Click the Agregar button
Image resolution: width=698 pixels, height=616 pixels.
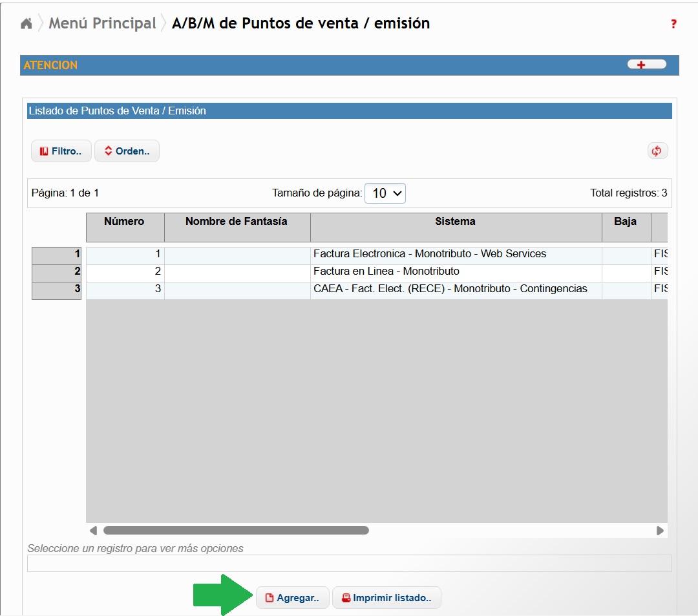pos(292,598)
